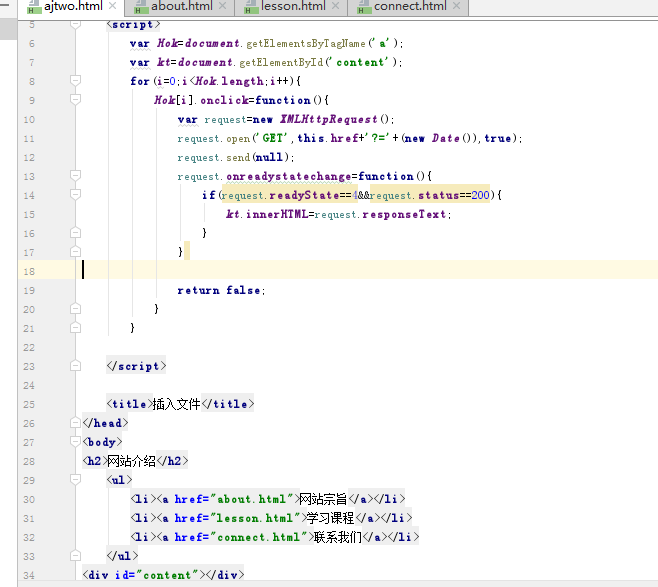
Task: Click 'getElementsByTagName' on line 6
Action: click(306, 44)
